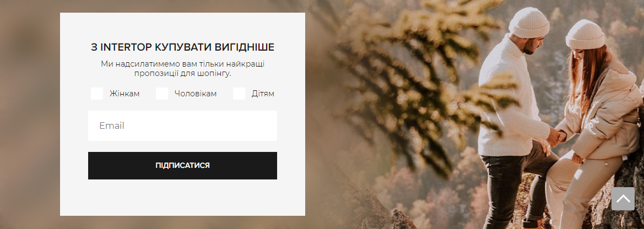
Task: Focus the Email input field
Action: 182,126
